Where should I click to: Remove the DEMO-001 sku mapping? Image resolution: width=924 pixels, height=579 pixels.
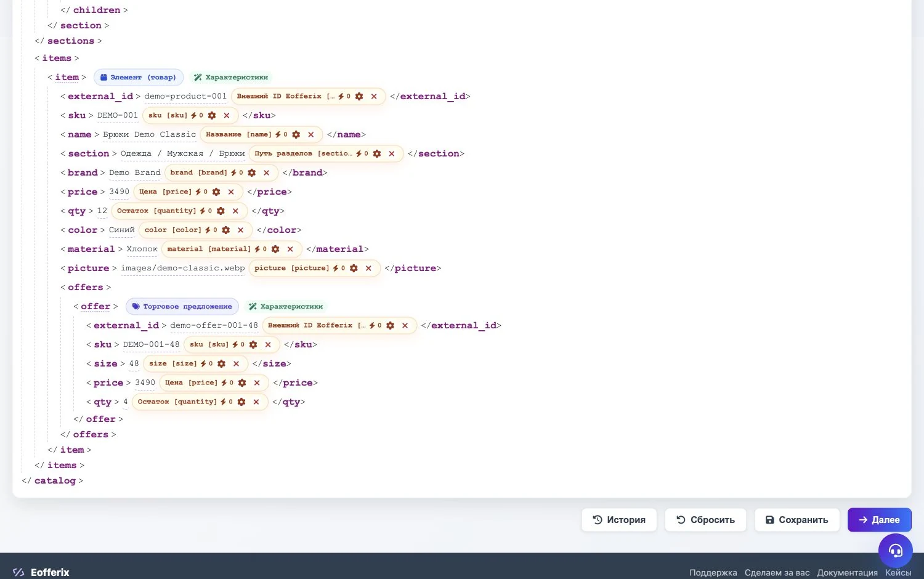point(227,116)
